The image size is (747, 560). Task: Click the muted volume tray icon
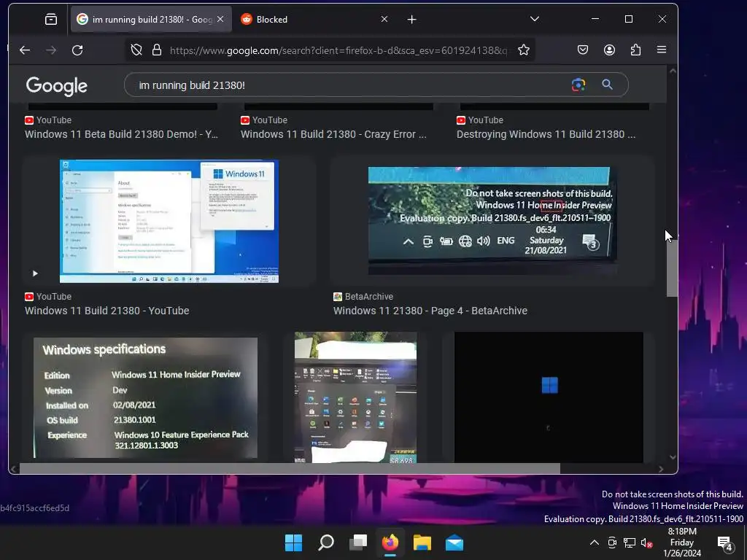pos(646,542)
